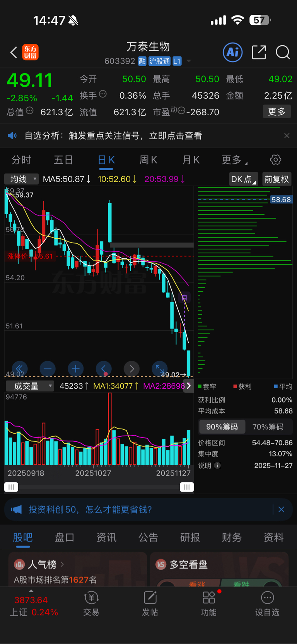Tap 套牢 legend item
Viewport: 297px width, 644px height.
[x=207, y=386]
